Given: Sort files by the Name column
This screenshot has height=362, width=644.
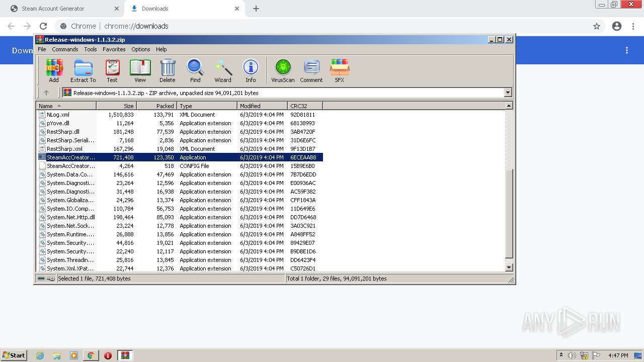Looking at the screenshot, I should point(66,106).
